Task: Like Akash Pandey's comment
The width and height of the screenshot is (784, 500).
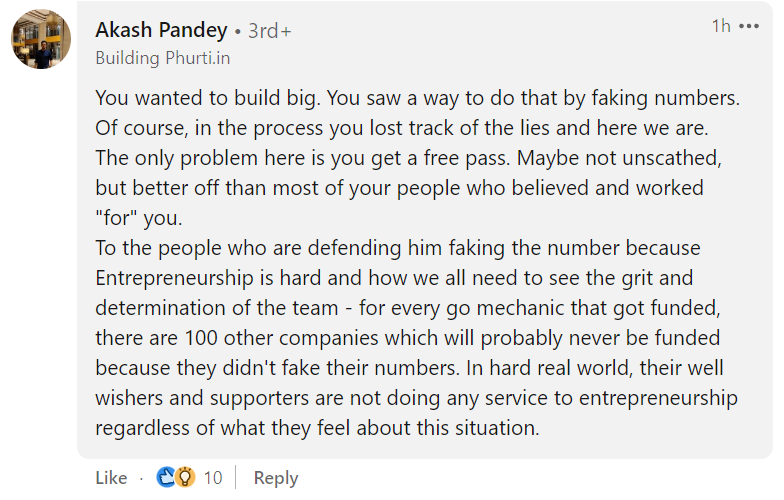Action: pos(111,478)
